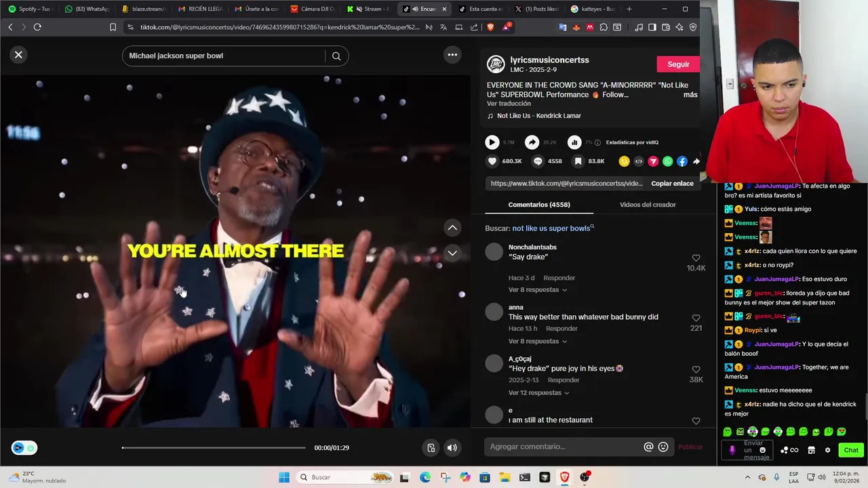Click the store icon in stream chat
Image resolution: width=868 pixels, height=488 pixels.
tap(811, 450)
